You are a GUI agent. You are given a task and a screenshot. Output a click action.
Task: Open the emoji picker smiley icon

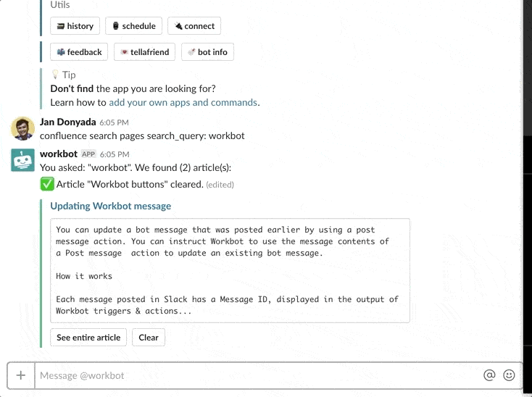509,375
